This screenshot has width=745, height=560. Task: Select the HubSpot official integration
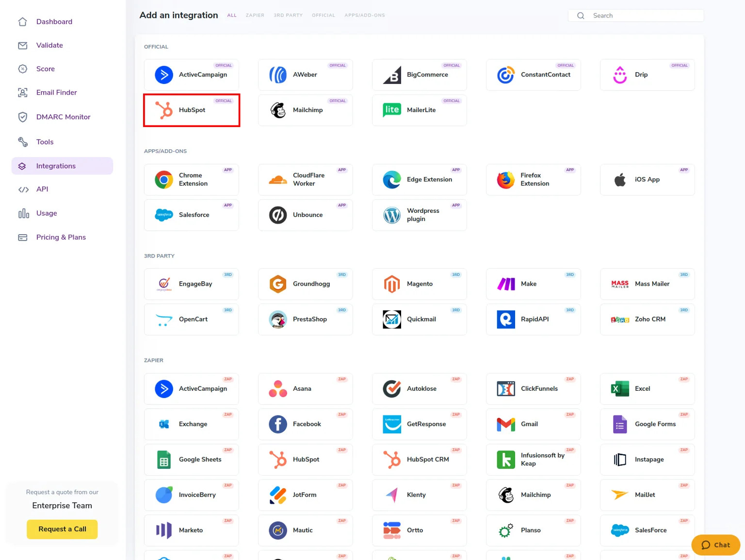point(191,110)
